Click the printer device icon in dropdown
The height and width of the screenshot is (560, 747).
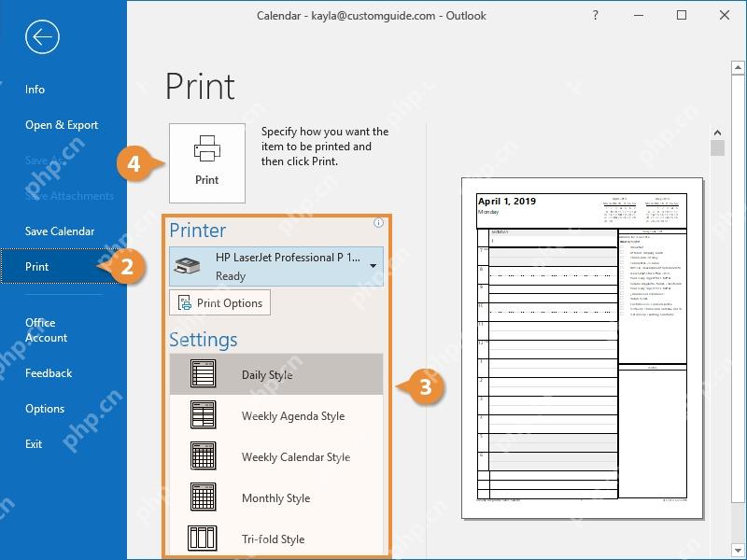pos(188,266)
